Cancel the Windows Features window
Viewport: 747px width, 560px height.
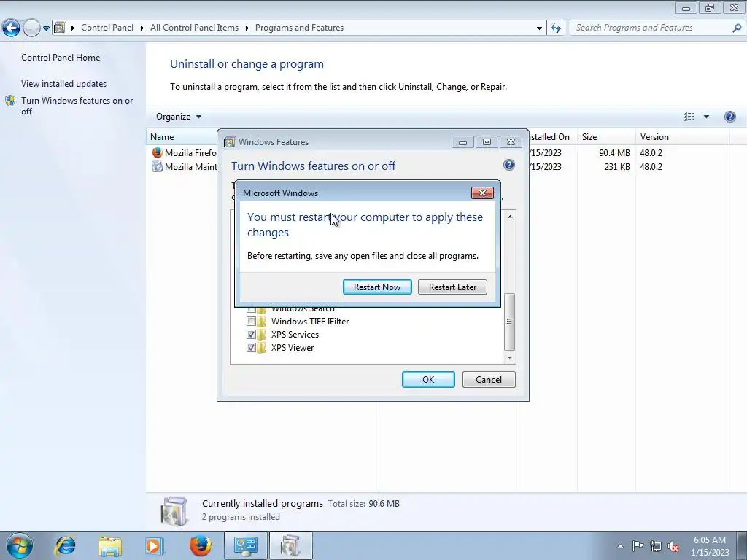488,379
